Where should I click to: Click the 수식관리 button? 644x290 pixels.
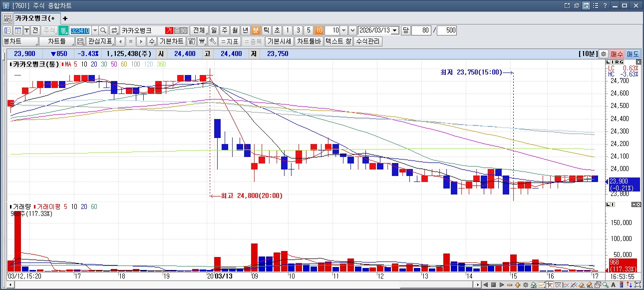coord(367,41)
